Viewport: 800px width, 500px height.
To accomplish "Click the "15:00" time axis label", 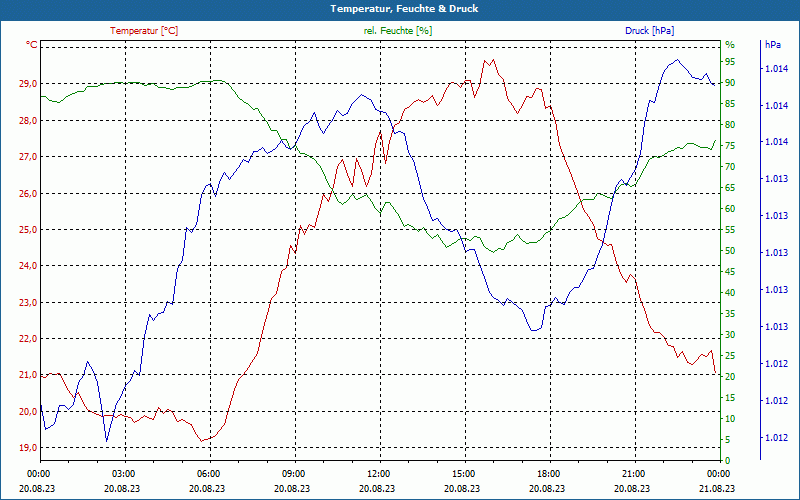I will click(465, 473).
